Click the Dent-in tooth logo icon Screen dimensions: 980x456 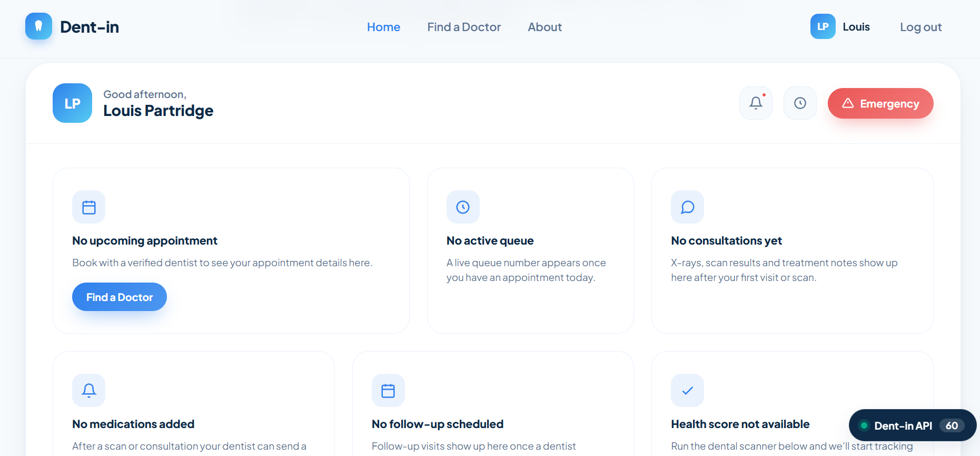tap(38, 26)
